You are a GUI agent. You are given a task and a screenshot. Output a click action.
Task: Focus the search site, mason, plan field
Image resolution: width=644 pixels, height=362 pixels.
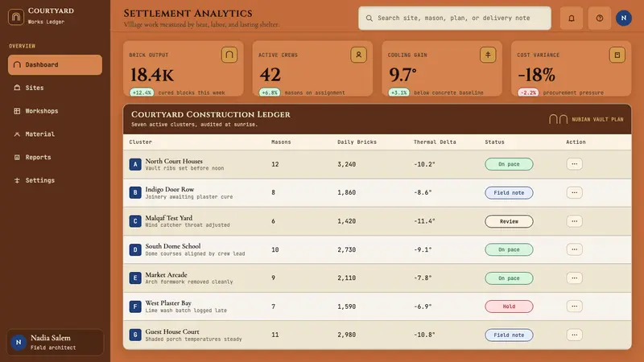[x=455, y=18]
